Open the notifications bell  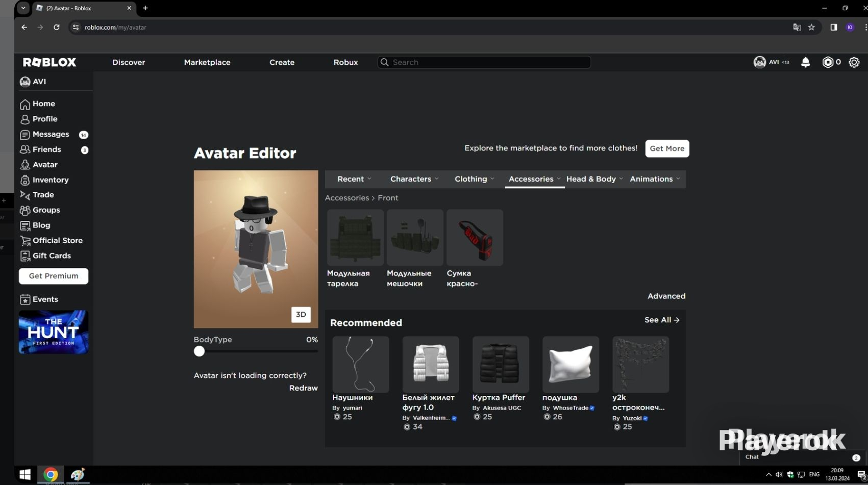coord(805,62)
